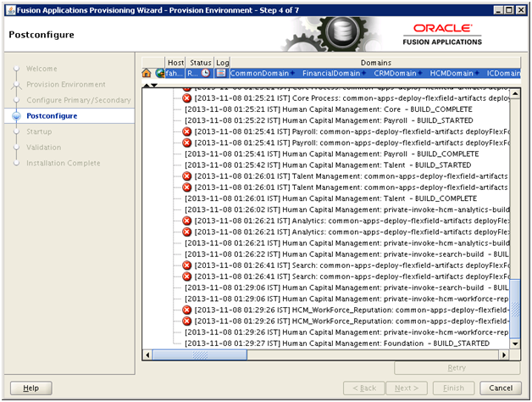
Task: Select 'Foundation - BUILD_STARTED' log line
Action: pyautogui.click(x=337, y=343)
